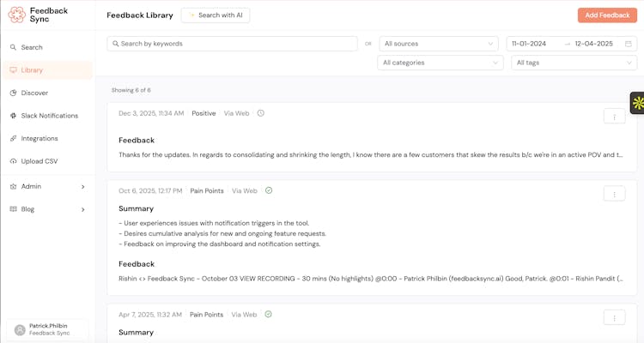Viewport: 644px width, 343px height.
Task: Open the All categories dropdown
Action: coord(440,63)
